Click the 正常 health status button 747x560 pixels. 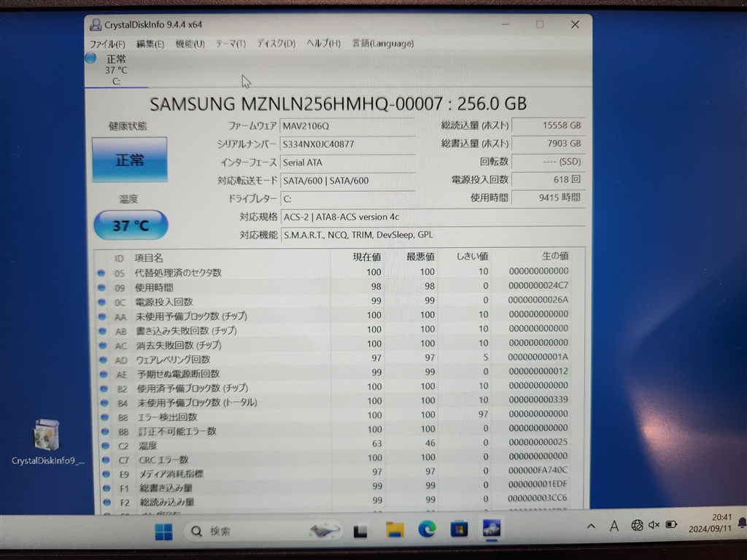coord(130,160)
